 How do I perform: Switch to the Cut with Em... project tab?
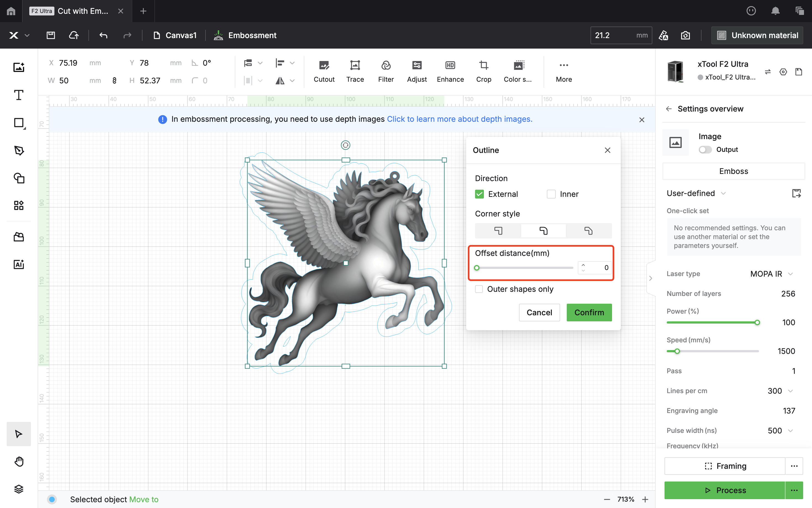point(77,11)
